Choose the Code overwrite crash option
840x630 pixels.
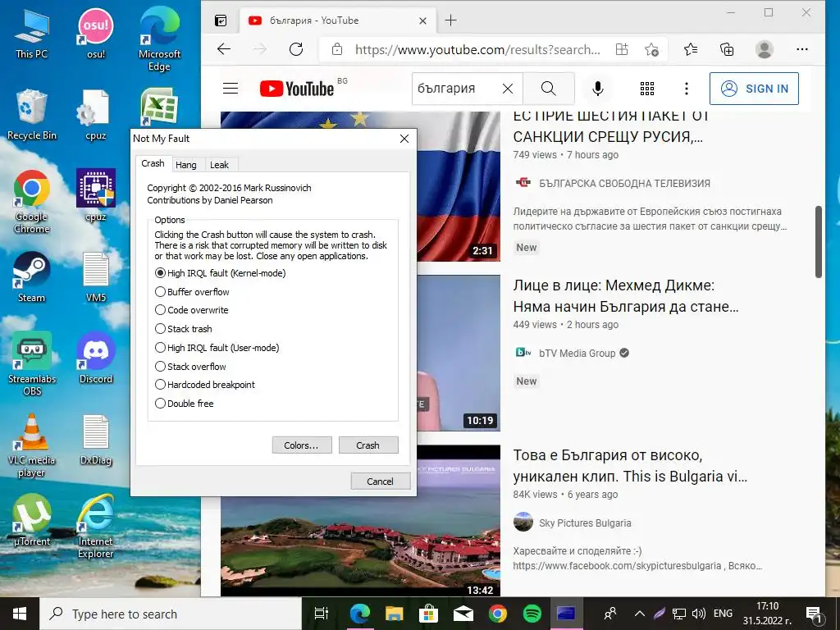click(x=191, y=310)
